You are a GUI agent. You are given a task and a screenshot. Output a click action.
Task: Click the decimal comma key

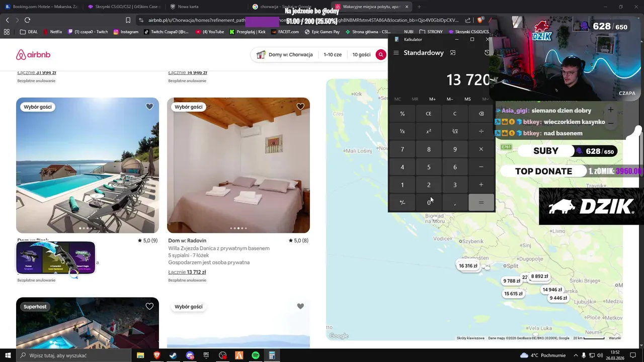click(455, 202)
